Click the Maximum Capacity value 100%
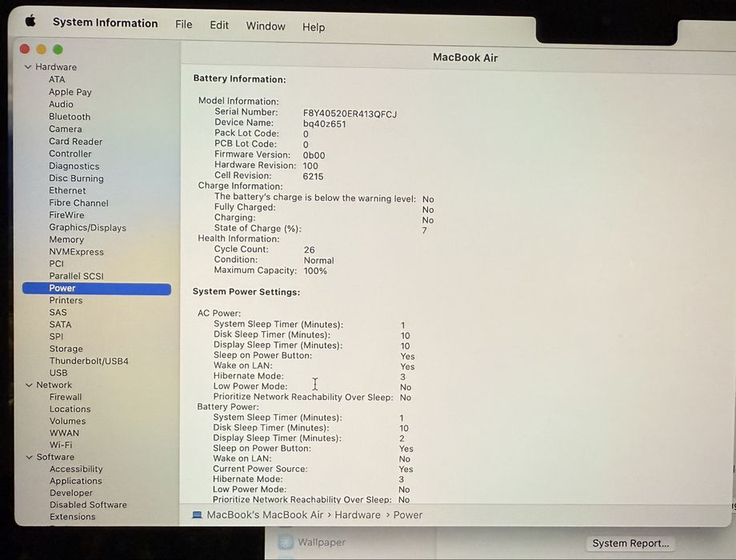This screenshot has width=736, height=560. (315, 271)
